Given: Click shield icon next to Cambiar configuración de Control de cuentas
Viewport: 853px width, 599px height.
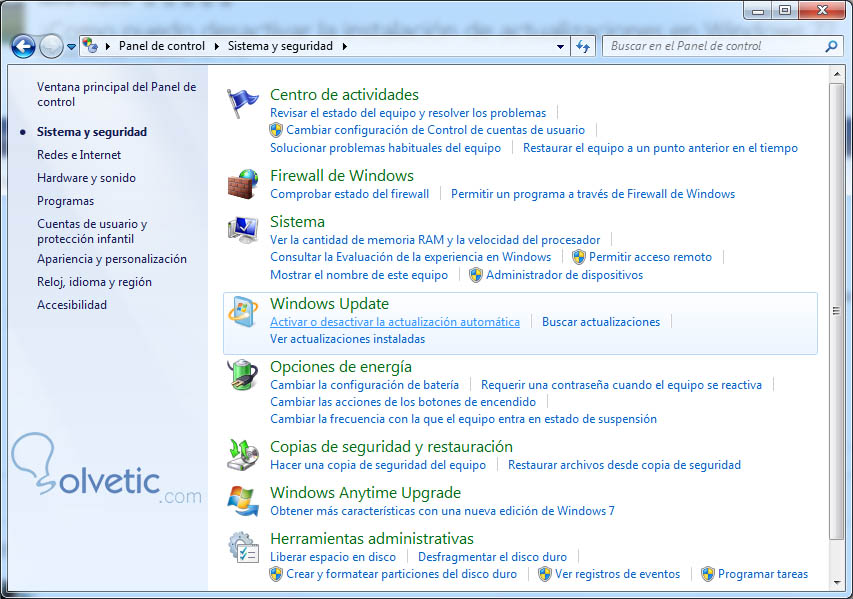Looking at the screenshot, I should pyautogui.click(x=276, y=130).
